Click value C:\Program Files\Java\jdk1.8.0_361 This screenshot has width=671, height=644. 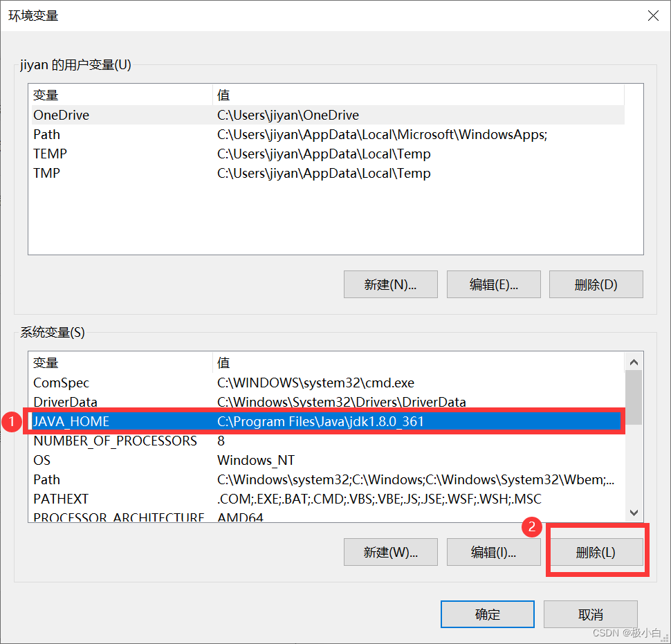tap(320, 421)
